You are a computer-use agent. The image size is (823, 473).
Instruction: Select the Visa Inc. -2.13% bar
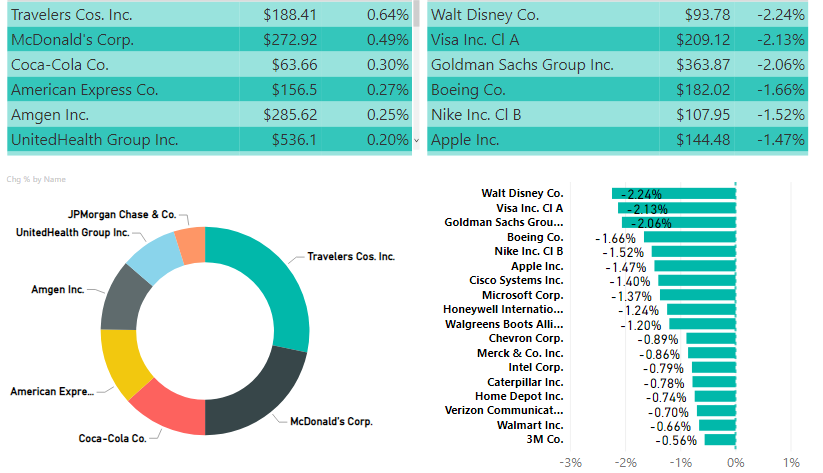677,208
